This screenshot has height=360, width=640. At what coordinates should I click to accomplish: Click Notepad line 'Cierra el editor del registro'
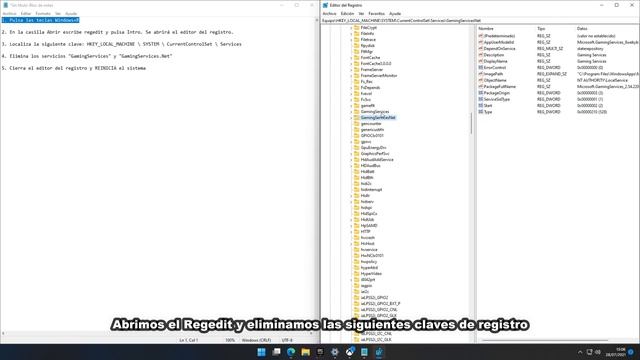pyautogui.click(x=73, y=68)
